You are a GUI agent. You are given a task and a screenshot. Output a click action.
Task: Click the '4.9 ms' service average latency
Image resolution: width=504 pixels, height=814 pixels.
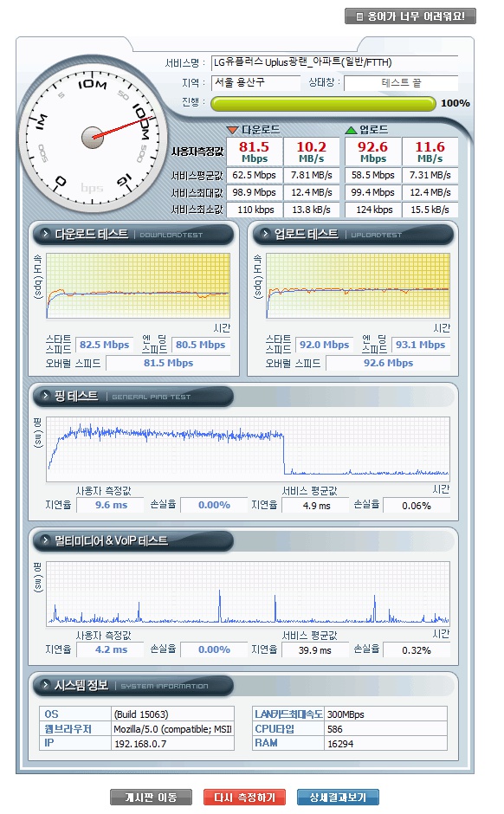coord(316,506)
